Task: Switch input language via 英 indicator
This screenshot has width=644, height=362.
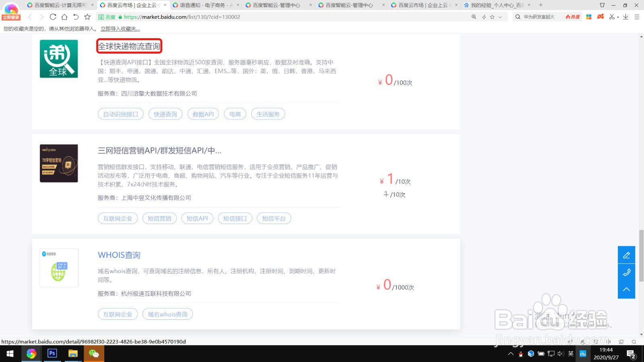Action: [570, 354]
